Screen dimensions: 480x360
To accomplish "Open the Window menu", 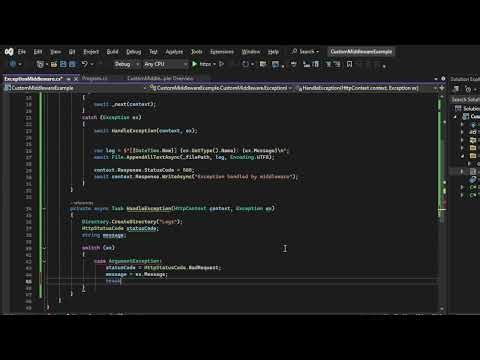I will tap(251, 52).
